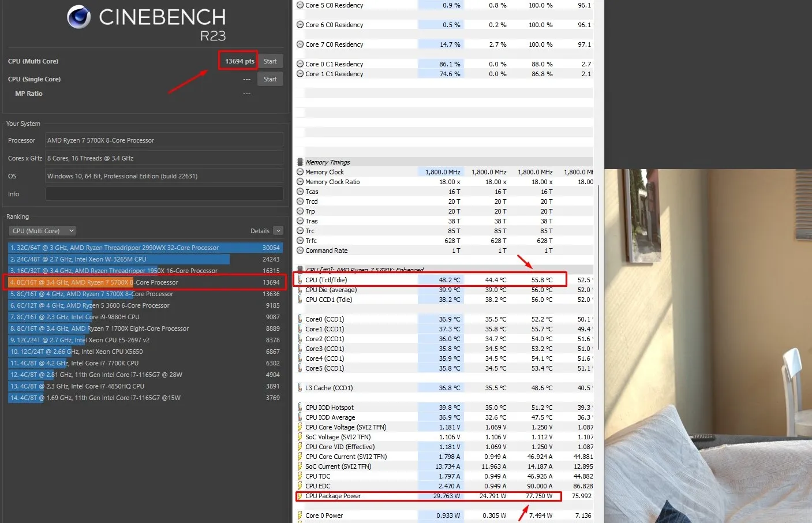Viewport: 812px width, 523px height.
Task: Select the Ryzen 7 5700X 13636 row
Action: point(145,294)
